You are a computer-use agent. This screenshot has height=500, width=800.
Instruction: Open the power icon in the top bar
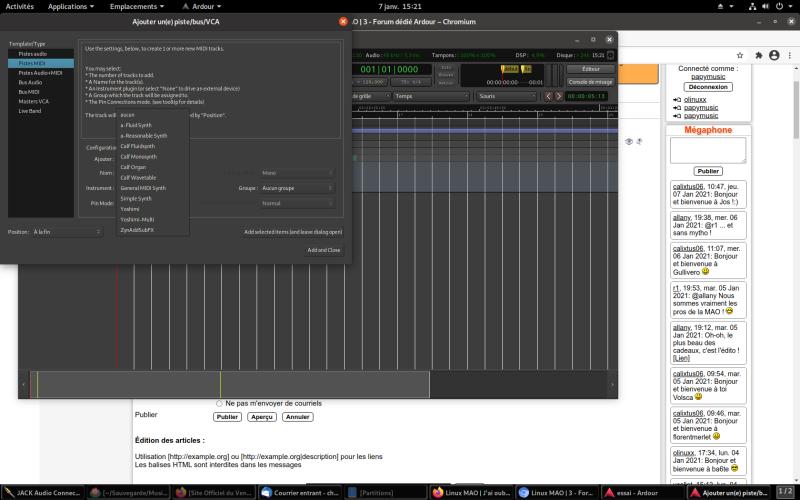[779, 7]
